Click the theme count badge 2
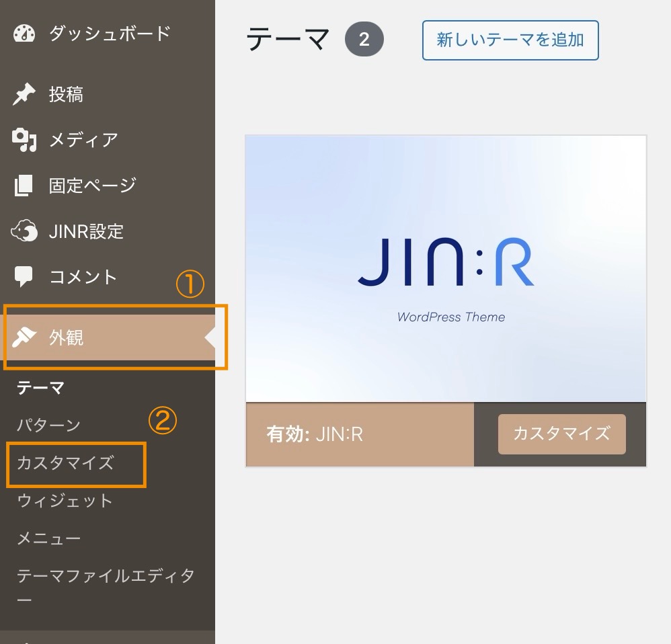This screenshot has width=671, height=644. [364, 40]
